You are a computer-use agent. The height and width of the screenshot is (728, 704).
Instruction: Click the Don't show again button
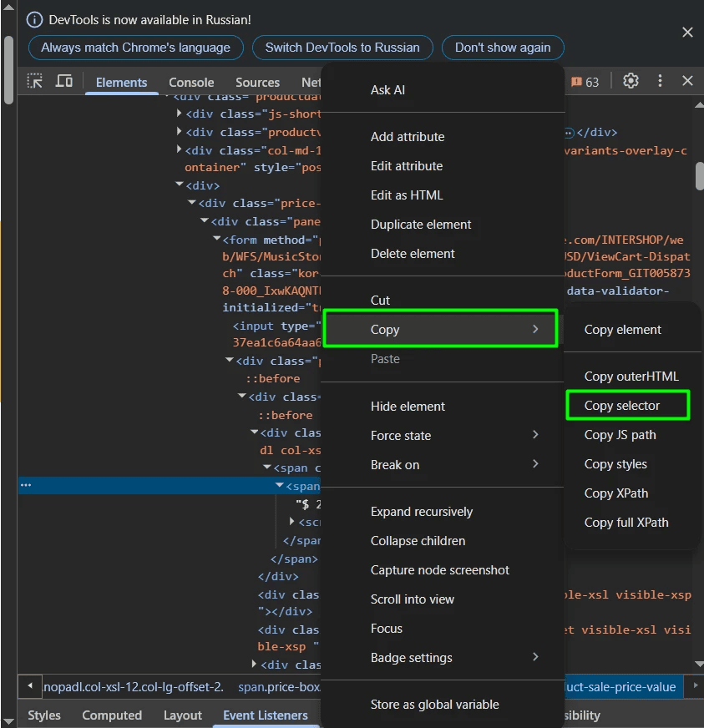coord(503,48)
